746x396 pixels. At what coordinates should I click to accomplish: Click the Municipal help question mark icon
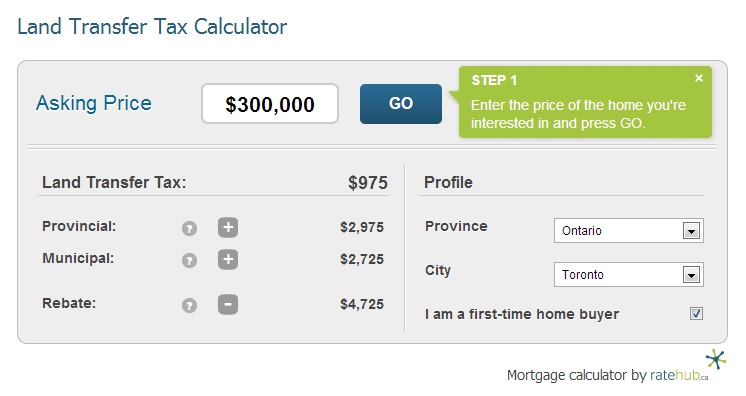[x=189, y=260]
